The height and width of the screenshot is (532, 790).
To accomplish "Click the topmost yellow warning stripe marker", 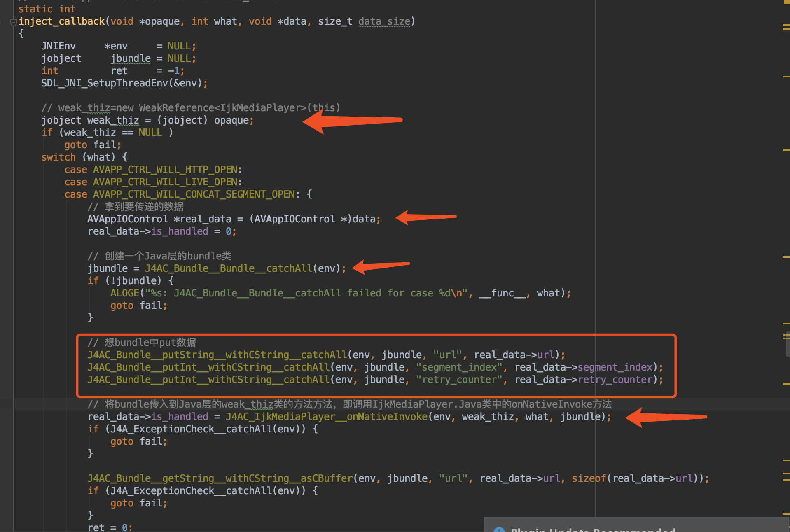I will [786, 26].
